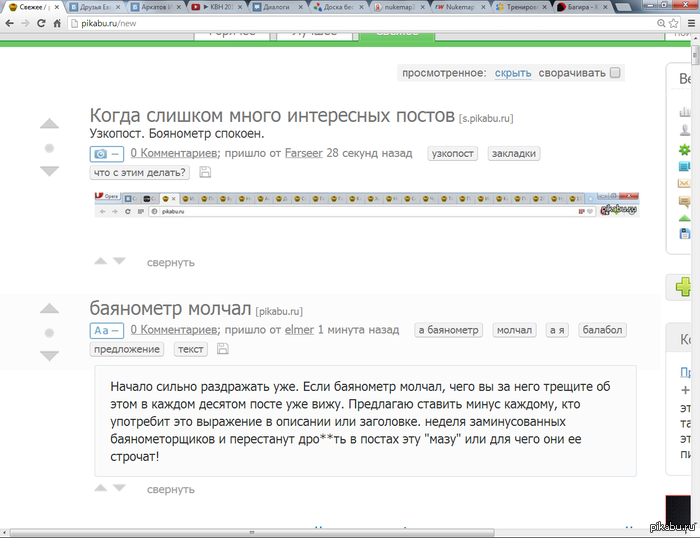The width and height of the screenshot is (700, 538).
Task: Click the save floppy icon on elmer's post
Action: click(x=222, y=349)
